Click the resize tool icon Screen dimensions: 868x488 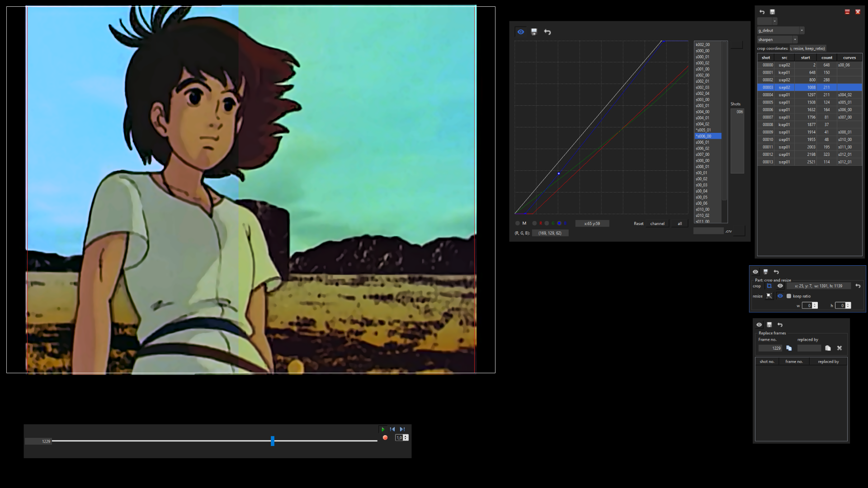point(769,296)
